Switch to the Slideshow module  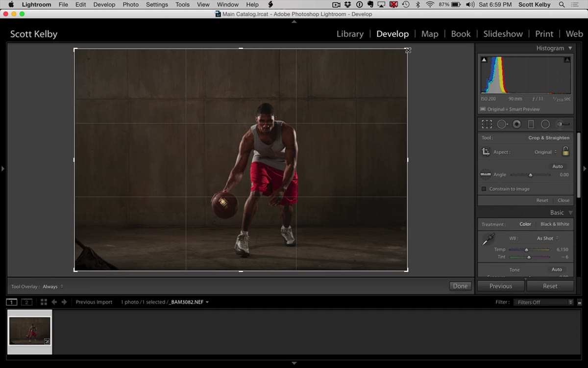(x=503, y=34)
